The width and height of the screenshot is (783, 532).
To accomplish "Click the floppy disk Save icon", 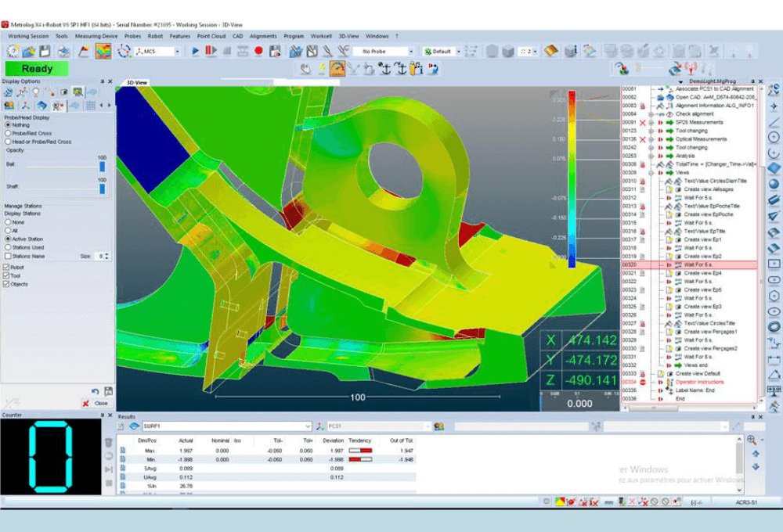I will (x=45, y=51).
